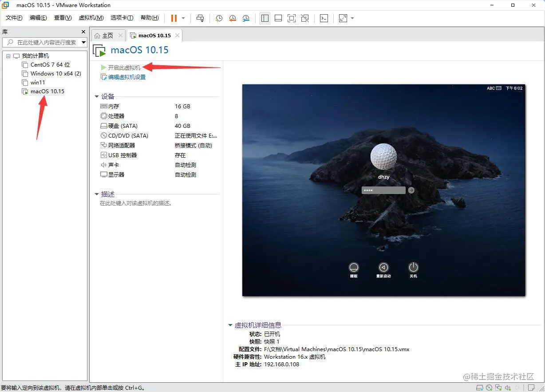Click the sound device status icon
The image size is (545, 392).
pos(508,387)
